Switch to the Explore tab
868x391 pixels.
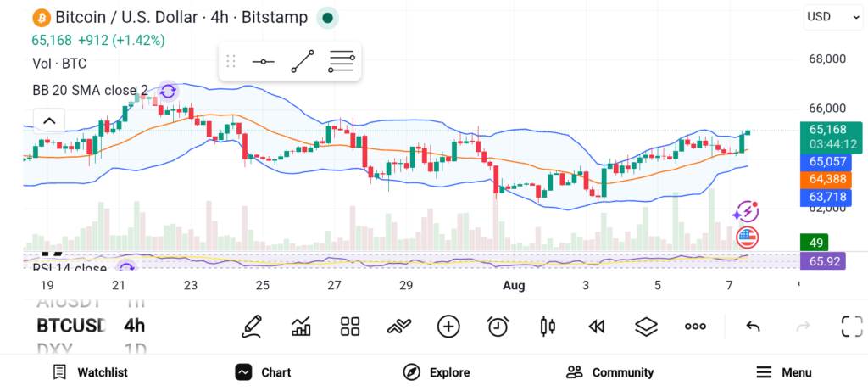[437, 372]
